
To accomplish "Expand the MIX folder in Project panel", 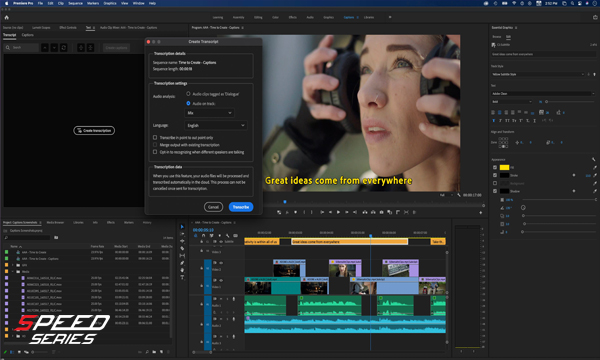I will pos(13,265).
